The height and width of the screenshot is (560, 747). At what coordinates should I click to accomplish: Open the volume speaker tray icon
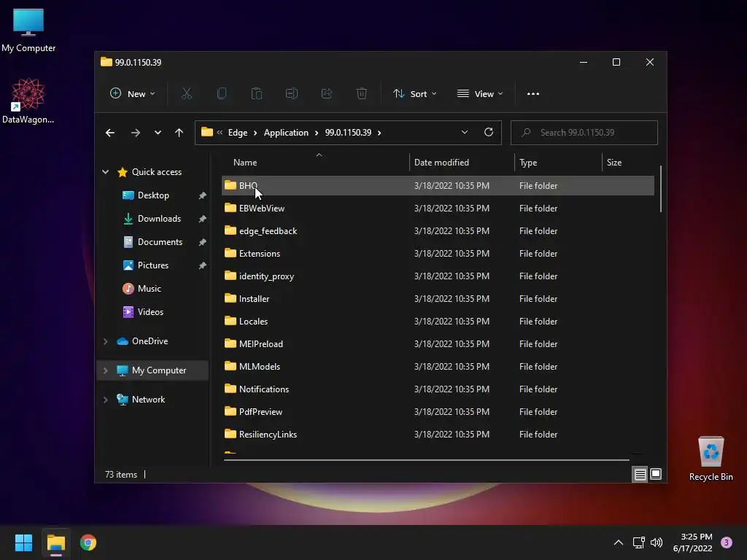657,542
